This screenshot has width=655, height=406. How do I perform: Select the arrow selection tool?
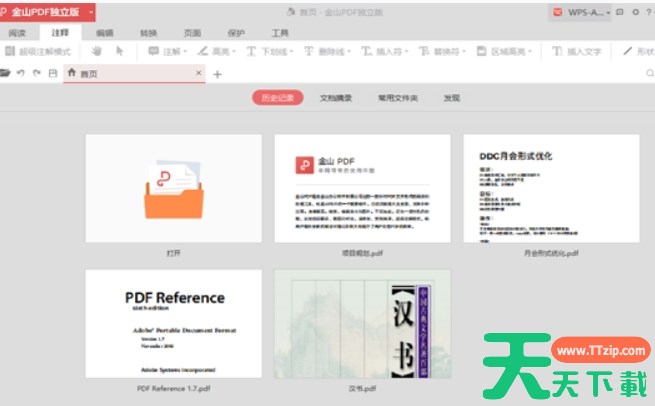click(120, 51)
